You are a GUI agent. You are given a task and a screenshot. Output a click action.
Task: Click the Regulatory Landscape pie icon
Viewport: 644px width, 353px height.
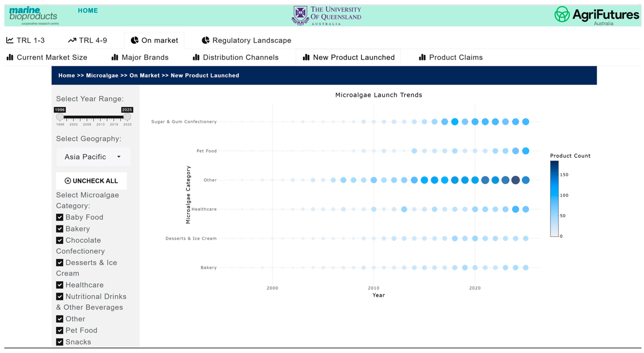click(x=206, y=40)
